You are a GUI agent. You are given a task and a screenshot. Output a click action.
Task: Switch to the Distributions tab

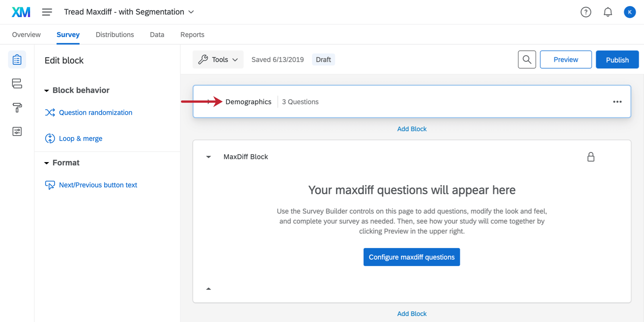pyautogui.click(x=115, y=34)
